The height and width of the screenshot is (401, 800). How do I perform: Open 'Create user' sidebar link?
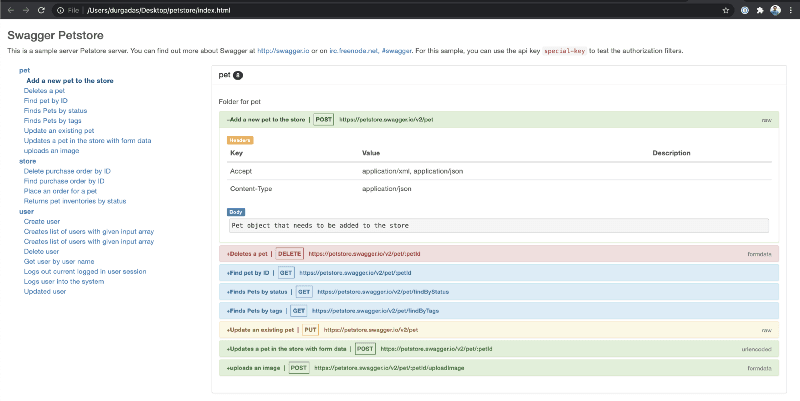click(42, 221)
